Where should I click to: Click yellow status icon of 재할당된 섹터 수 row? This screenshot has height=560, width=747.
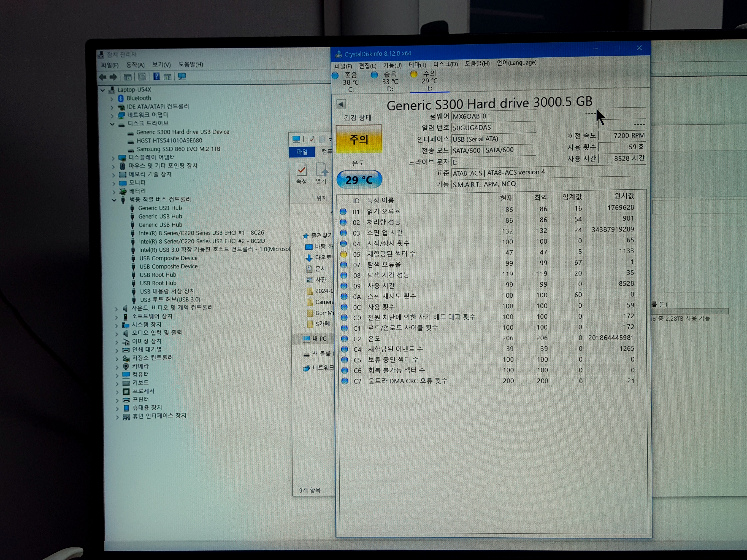pos(344,254)
